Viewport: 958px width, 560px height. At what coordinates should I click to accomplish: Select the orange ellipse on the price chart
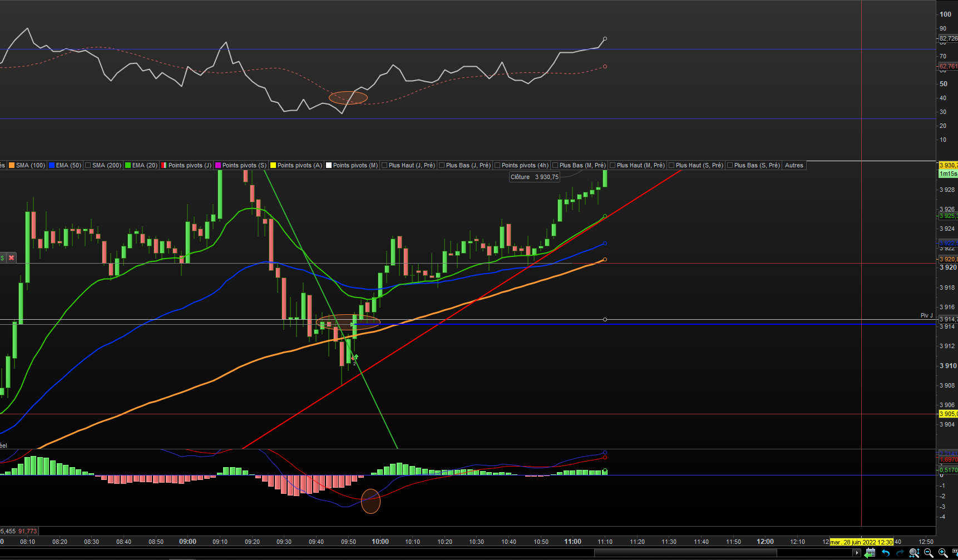click(x=348, y=321)
